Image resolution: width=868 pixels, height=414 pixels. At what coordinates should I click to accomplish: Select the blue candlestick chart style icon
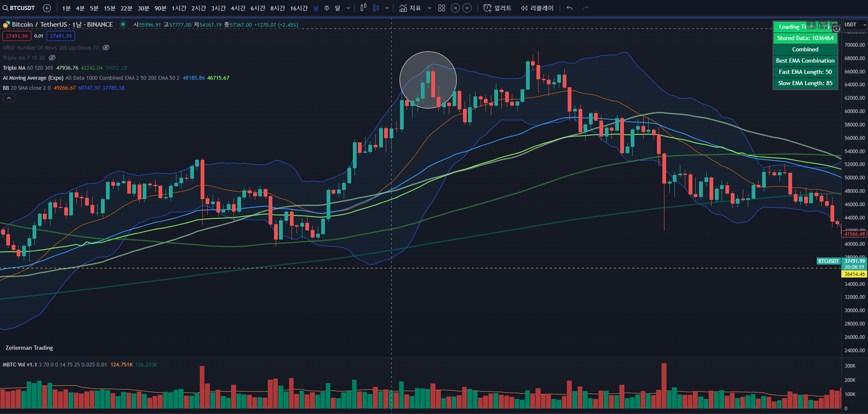(376, 8)
